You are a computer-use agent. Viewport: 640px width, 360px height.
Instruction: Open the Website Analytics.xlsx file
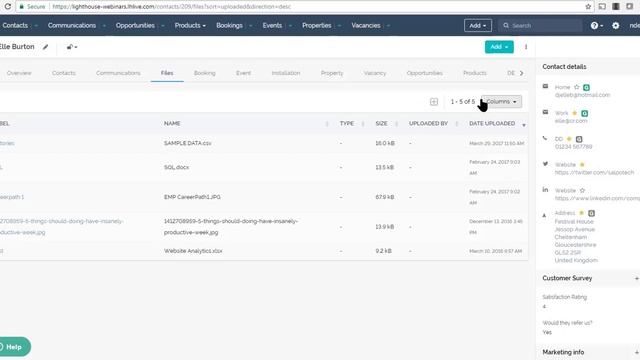point(193,251)
